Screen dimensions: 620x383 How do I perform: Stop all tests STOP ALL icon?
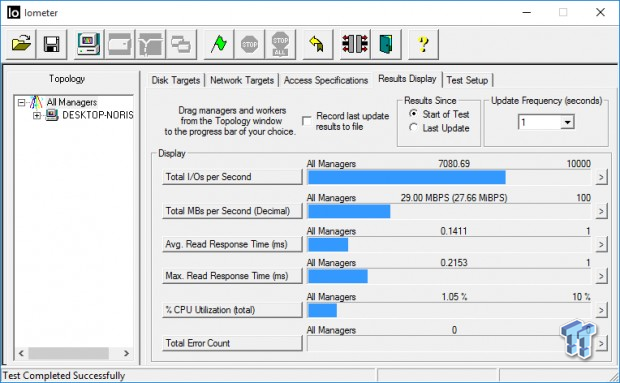(x=280, y=44)
